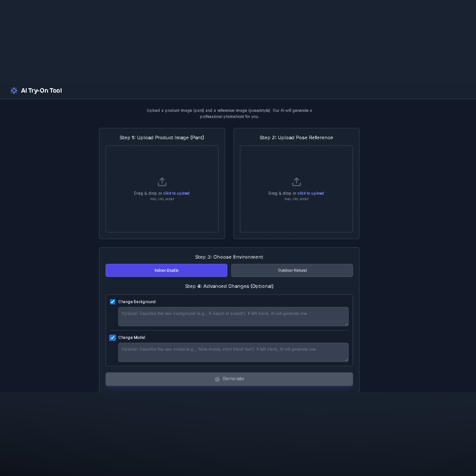Uncheck the Change Background checkbox

pos(112,302)
